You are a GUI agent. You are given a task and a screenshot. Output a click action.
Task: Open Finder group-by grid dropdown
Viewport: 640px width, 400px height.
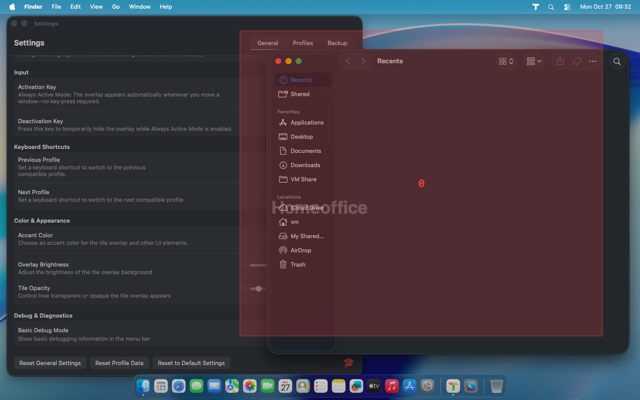pos(534,61)
